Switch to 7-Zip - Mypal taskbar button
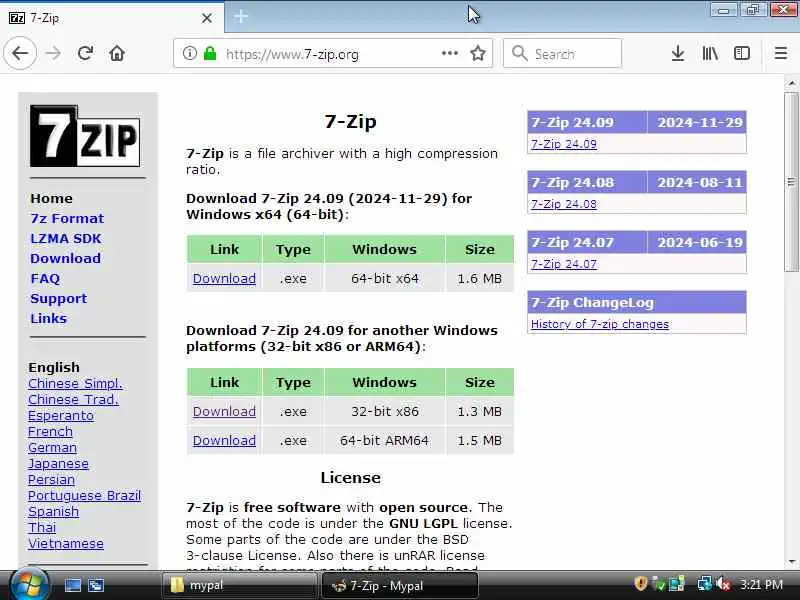Viewport: 800px width, 600px height. pyautogui.click(x=399, y=585)
